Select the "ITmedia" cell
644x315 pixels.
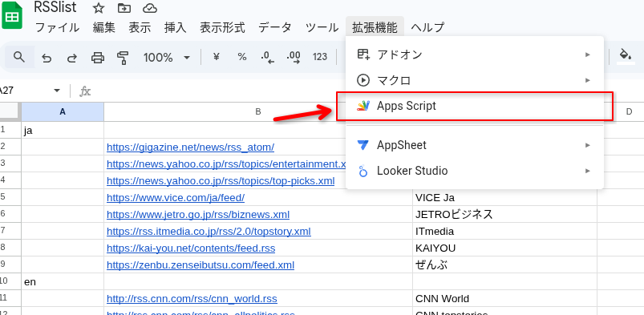[504, 231]
